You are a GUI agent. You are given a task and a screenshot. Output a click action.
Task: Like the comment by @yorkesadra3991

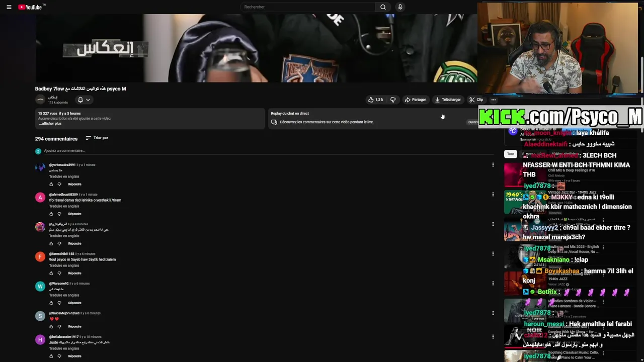point(51,184)
